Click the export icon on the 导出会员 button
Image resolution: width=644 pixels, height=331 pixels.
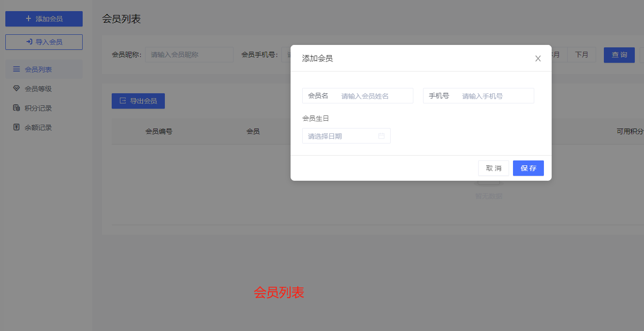click(123, 101)
